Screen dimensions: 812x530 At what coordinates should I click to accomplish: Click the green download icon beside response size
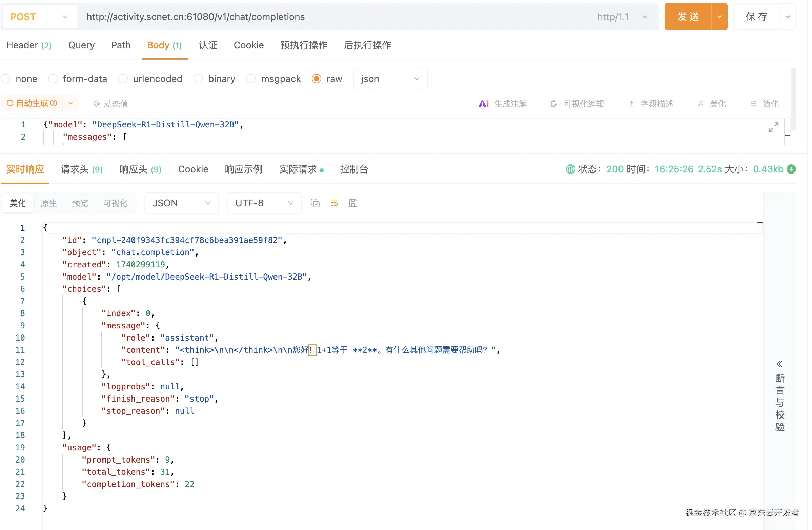(791, 169)
